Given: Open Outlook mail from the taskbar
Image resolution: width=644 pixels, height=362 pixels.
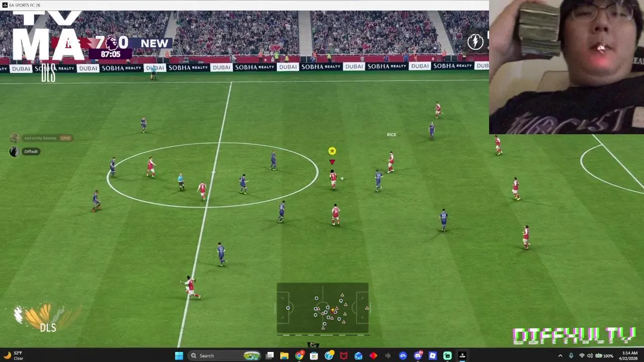Looking at the screenshot, I should click(358, 355).
